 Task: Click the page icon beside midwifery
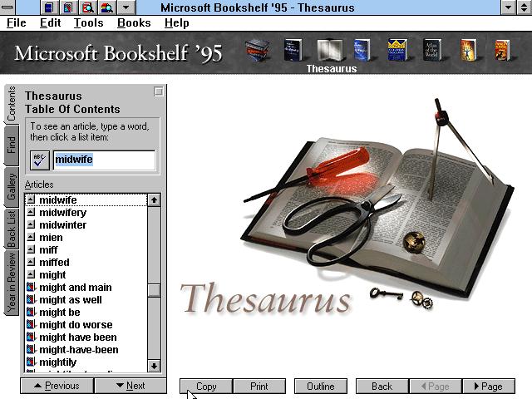pos(31,213)
